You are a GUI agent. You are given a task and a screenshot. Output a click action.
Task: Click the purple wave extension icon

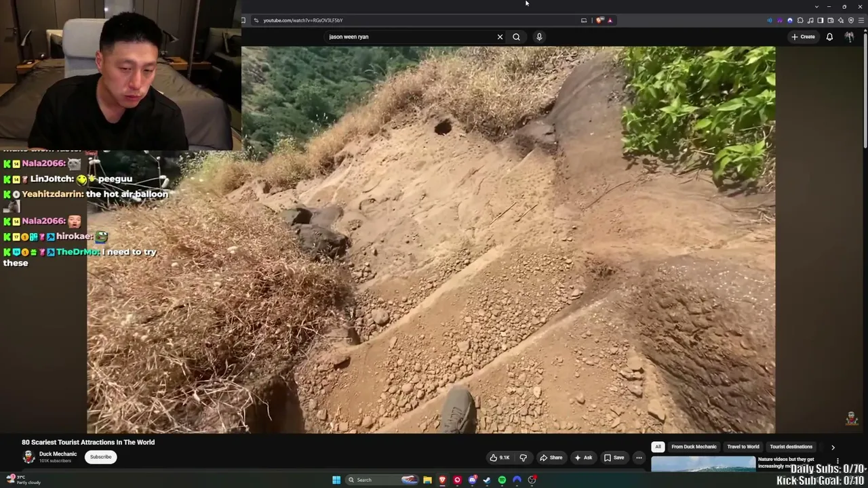coord(779,20)
